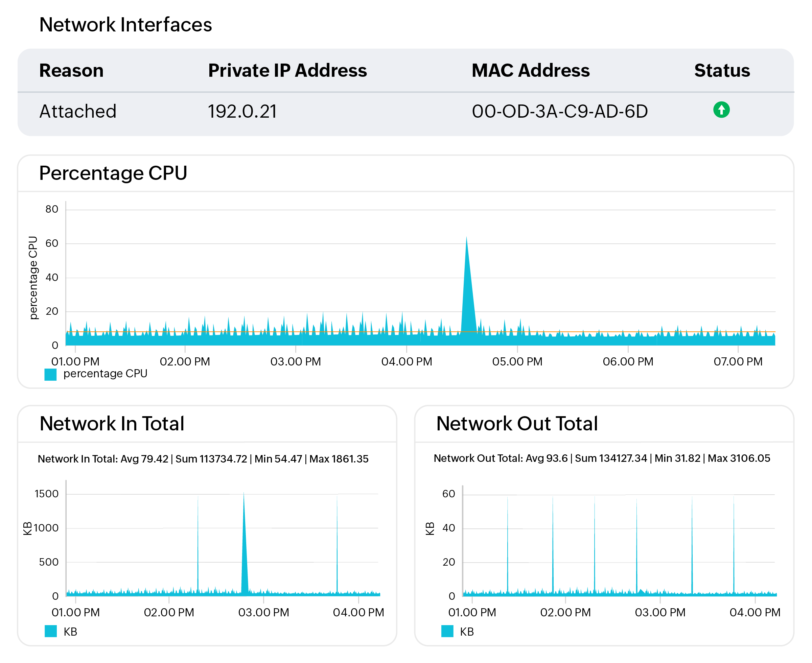Click the 07.00 PM label on CPU chart
Viewport: 812px width, 663px height.
[738, 362]
